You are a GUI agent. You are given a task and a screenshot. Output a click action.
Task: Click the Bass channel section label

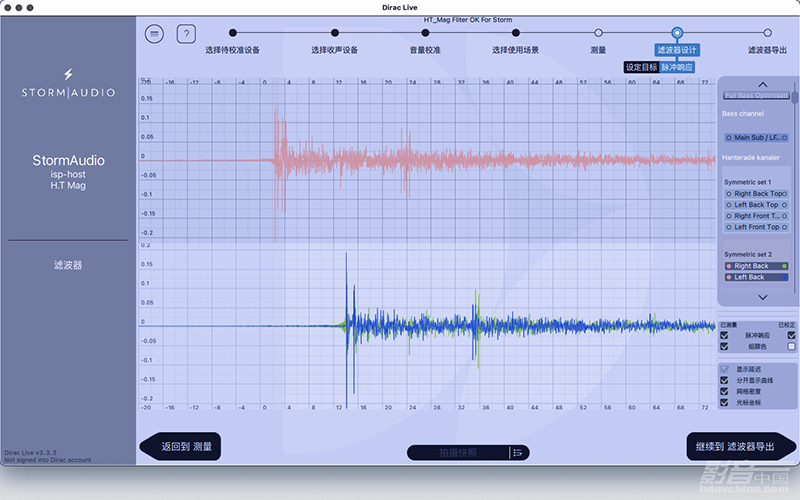[743, 114]
